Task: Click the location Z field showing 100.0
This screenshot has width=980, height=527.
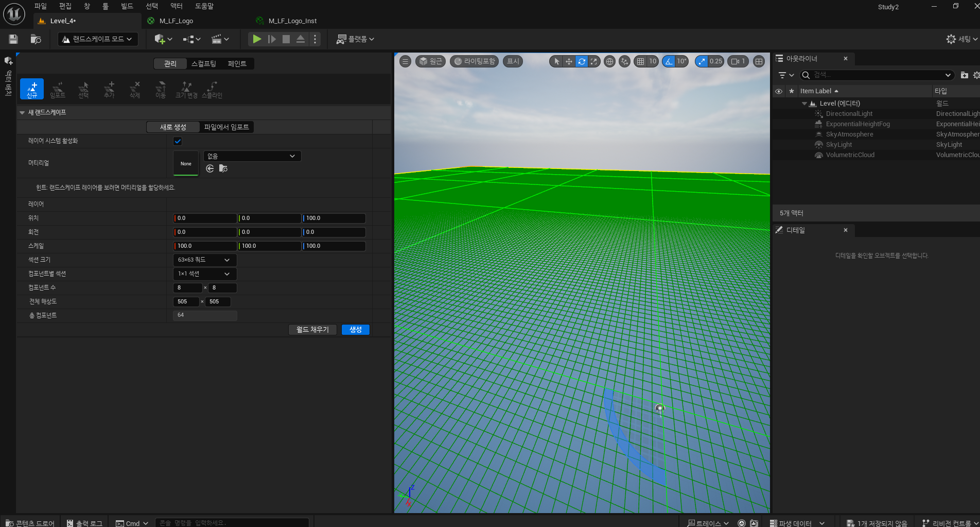Action: [334, 218]
